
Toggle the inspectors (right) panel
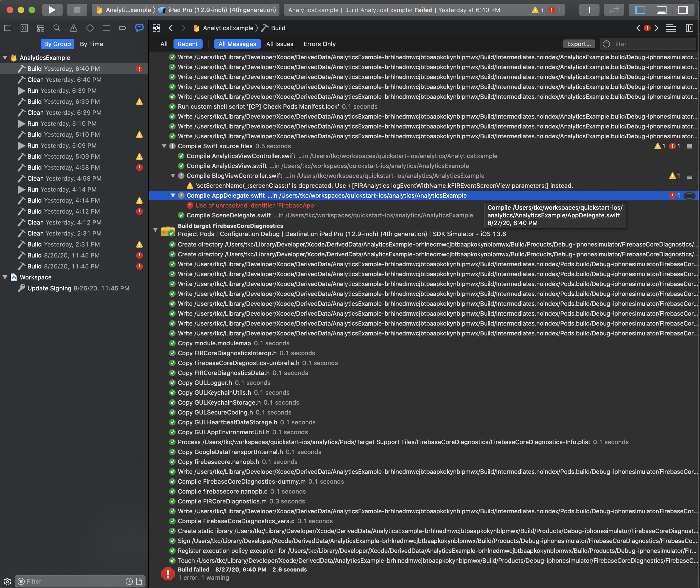tap(683, 10)
